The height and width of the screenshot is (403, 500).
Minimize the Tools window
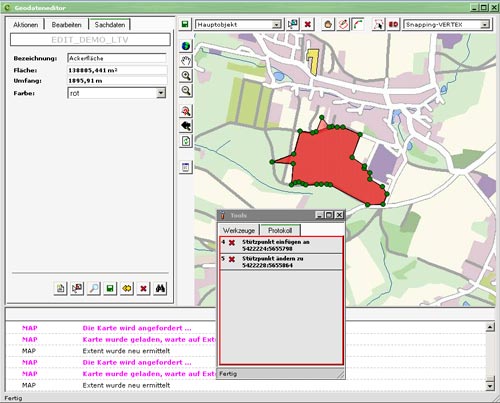pos(320,215)
